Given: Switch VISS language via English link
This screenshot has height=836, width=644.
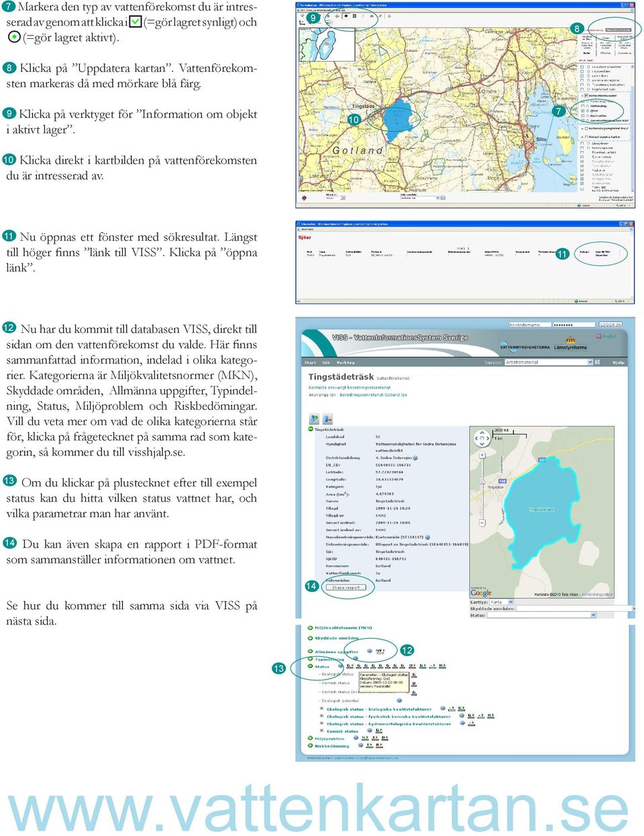Looking at the screenshot, I should (610, 336).
